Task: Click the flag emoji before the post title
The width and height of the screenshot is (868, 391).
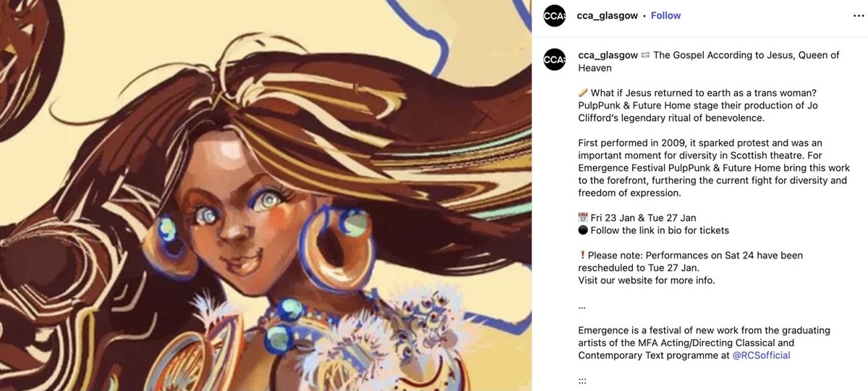Action: click(x=645, y=56)
